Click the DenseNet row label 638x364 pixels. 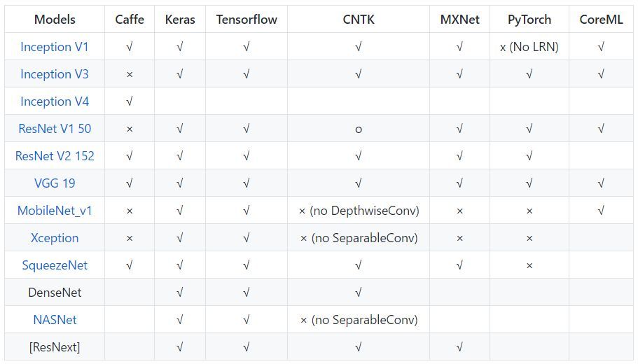click(55, 293)
